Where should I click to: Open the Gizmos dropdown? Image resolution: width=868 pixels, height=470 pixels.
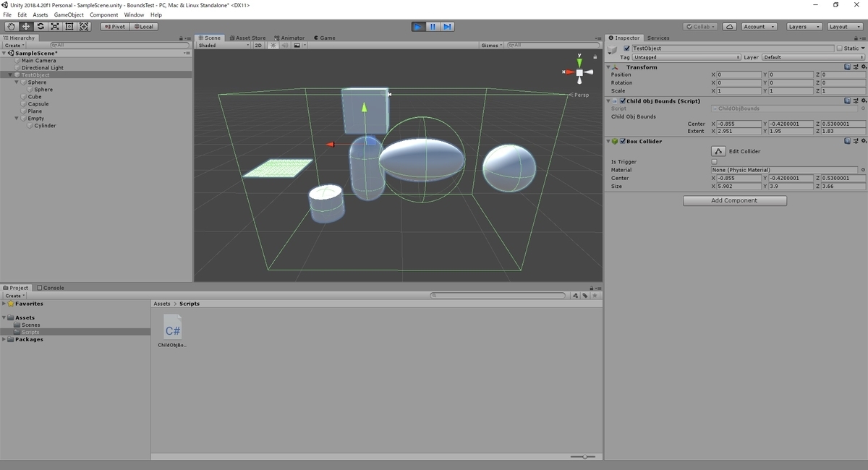[491, 45]
